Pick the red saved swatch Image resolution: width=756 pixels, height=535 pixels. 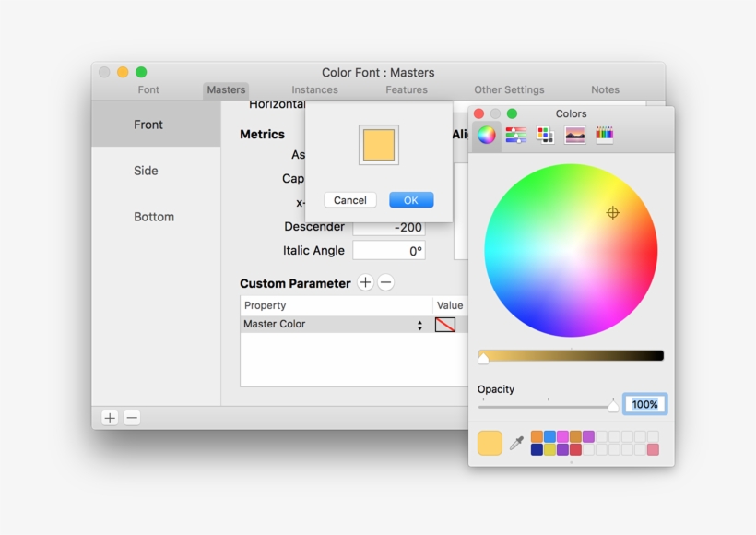575,449
